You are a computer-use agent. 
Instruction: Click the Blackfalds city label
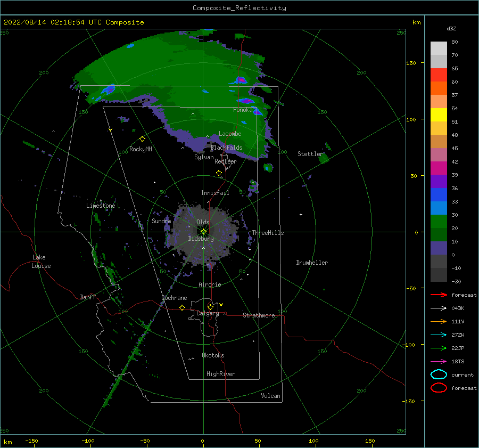tap(226, 148)
